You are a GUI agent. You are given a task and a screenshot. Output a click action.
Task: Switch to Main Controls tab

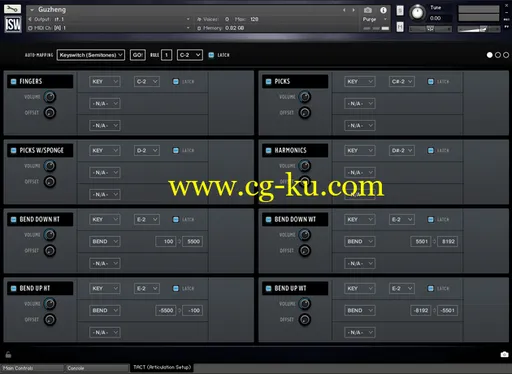(x=32, y=368)
